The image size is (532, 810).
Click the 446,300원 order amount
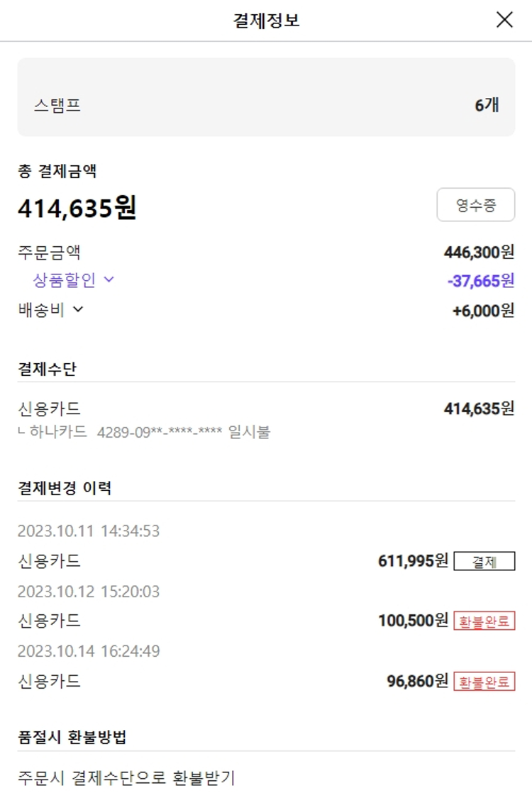479,252
